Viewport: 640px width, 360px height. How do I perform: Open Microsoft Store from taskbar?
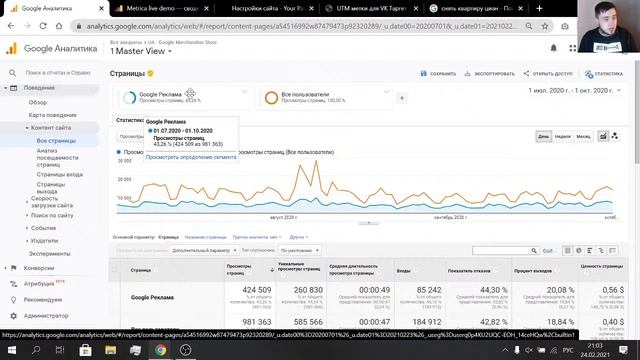pyautogui.click(x=85, y=350)
